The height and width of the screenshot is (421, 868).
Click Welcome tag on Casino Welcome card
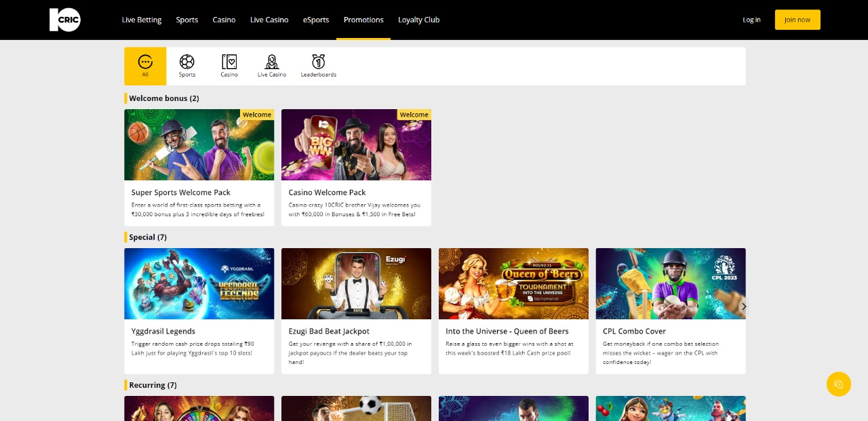[414, 115]
